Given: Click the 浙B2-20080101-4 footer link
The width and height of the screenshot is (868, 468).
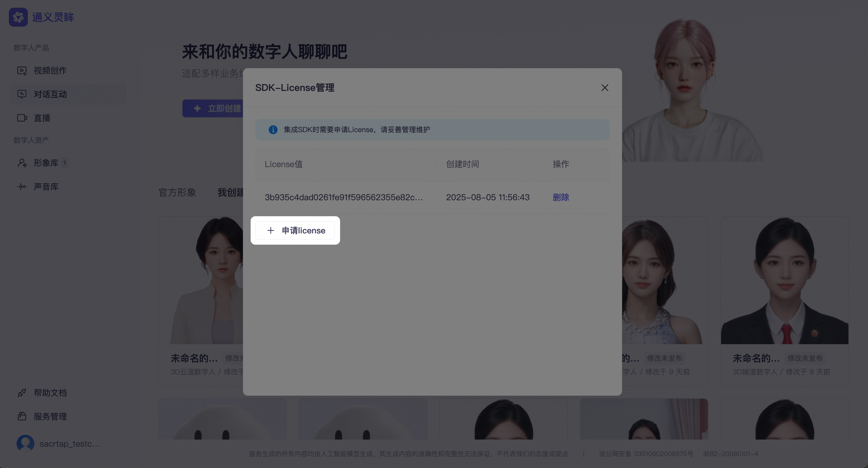Looking at the screenshot, I should [731, 454].
